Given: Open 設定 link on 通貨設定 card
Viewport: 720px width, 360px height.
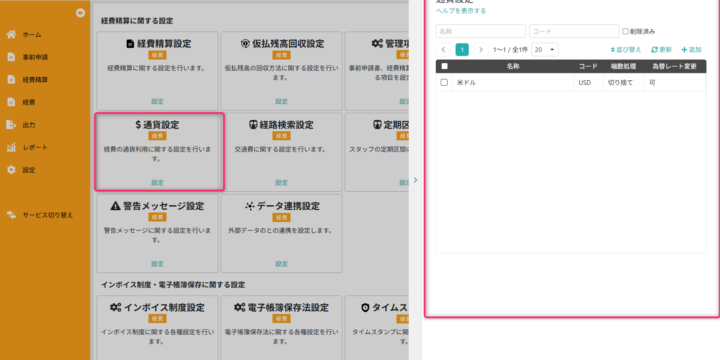Looking at the screenshot, I should (158, 183).
